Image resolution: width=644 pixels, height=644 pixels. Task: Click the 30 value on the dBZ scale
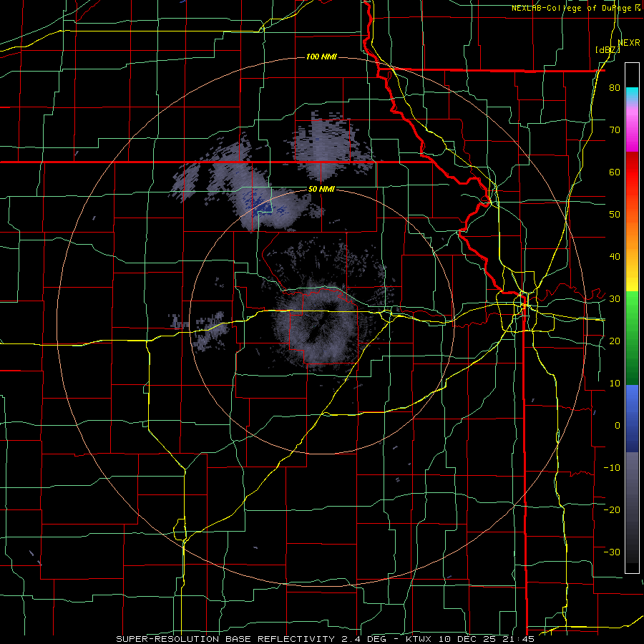[x=615, y=299]
